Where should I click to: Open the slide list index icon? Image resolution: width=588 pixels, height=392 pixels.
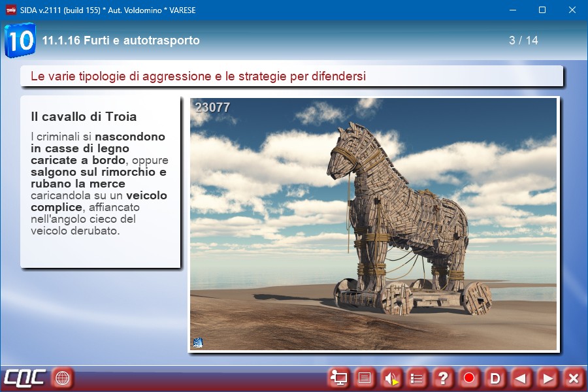coord(417,378)
